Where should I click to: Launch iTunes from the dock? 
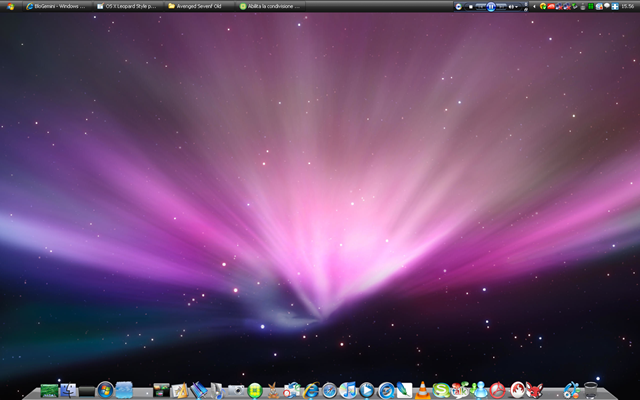click(348, 390)
